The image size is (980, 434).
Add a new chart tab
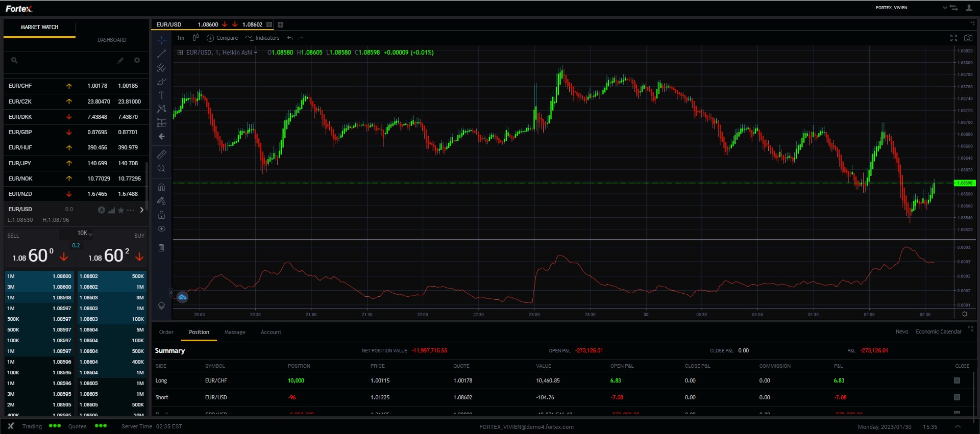[280, 24]
